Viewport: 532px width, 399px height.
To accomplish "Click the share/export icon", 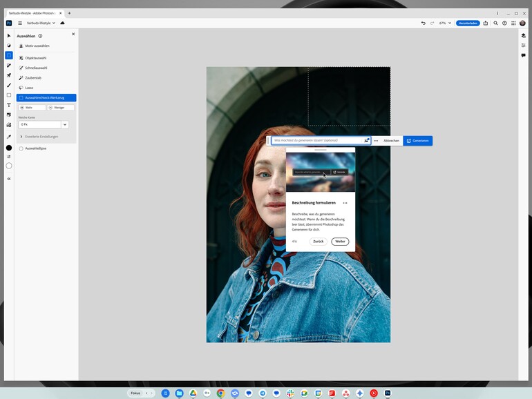I will (x=486, y=23).
